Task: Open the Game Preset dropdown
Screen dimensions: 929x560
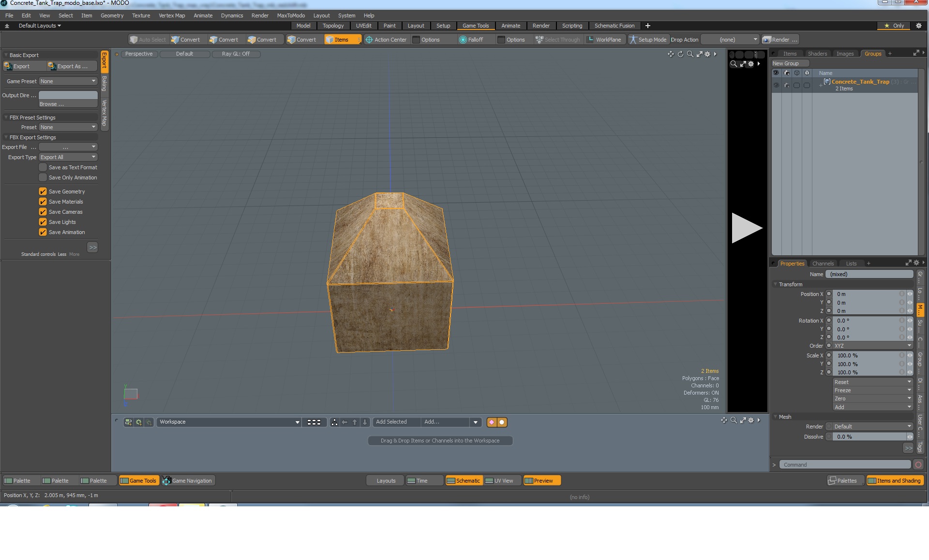Action: (68, 81)
